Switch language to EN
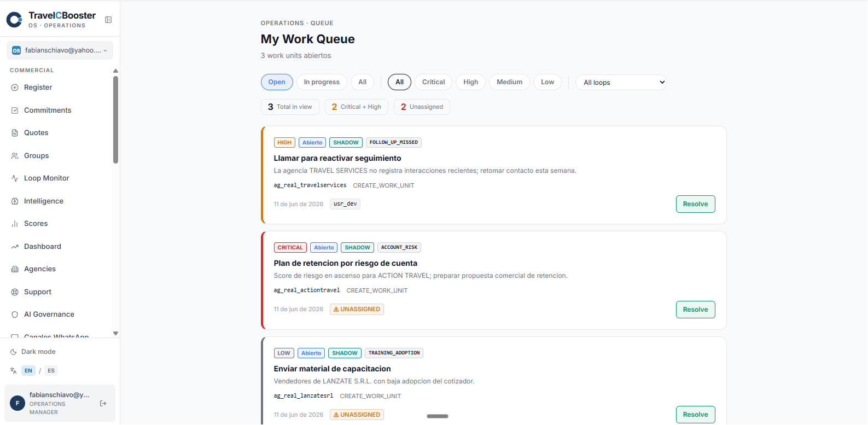The image size is (868, 425). click(28, 371)
